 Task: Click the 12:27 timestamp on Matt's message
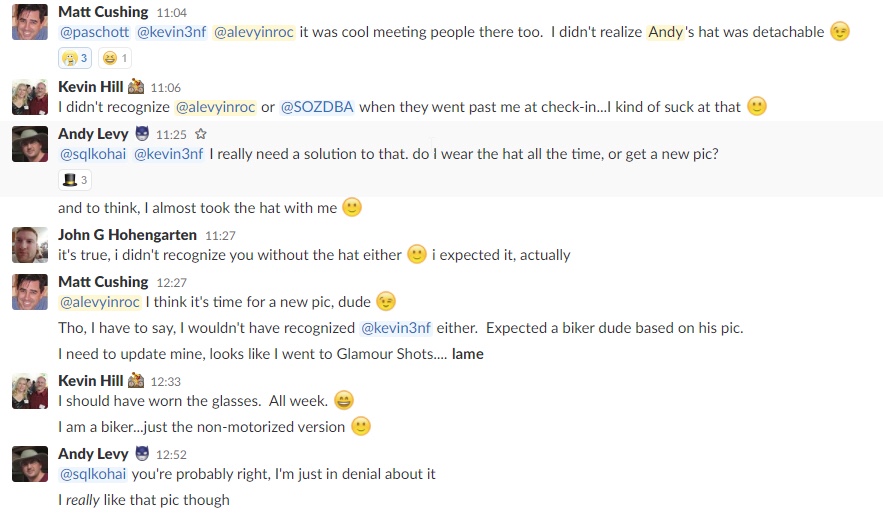pyautogui.click(x=171, y=283)
